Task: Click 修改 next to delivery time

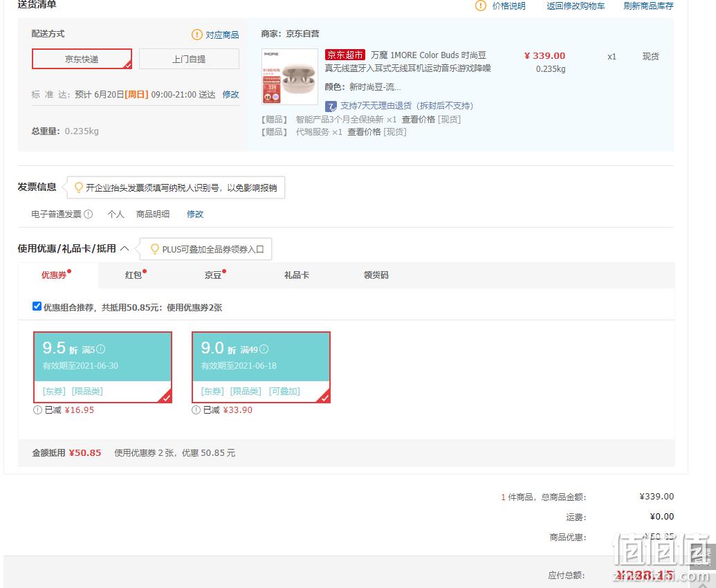Action: click(x=231, y=95)
